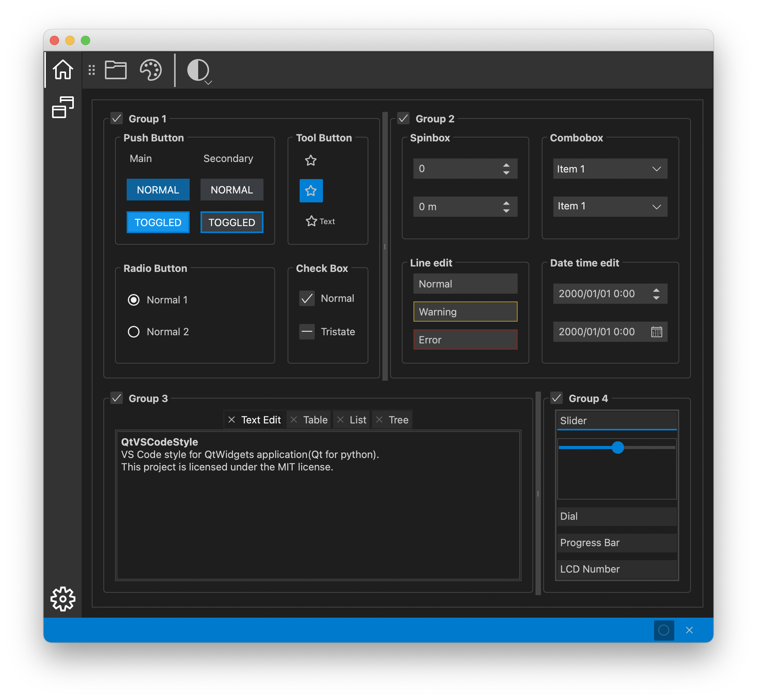Toggle the Tristate checkbox

[x=307, y=332]
